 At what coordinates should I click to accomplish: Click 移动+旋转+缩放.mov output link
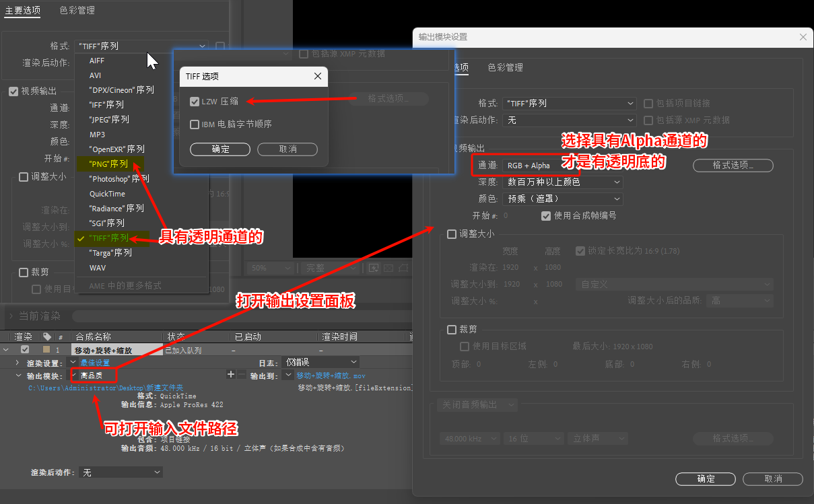point(331,375)
